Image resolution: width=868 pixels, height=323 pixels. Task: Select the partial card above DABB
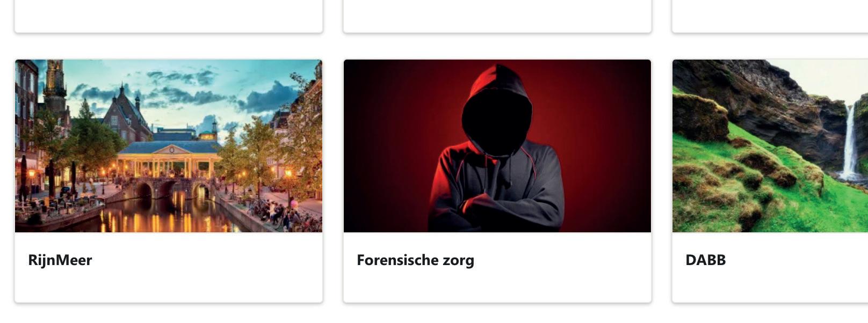click(x=770, y=16)
